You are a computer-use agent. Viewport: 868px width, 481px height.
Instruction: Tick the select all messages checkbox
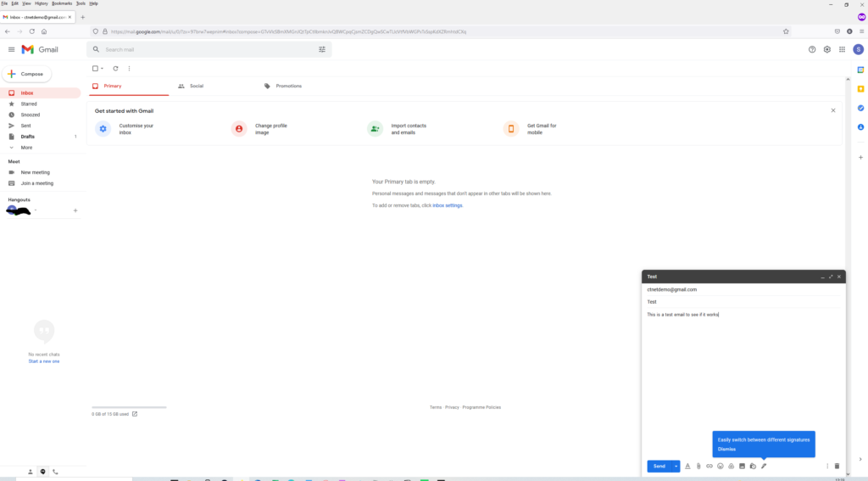[95, 69]
